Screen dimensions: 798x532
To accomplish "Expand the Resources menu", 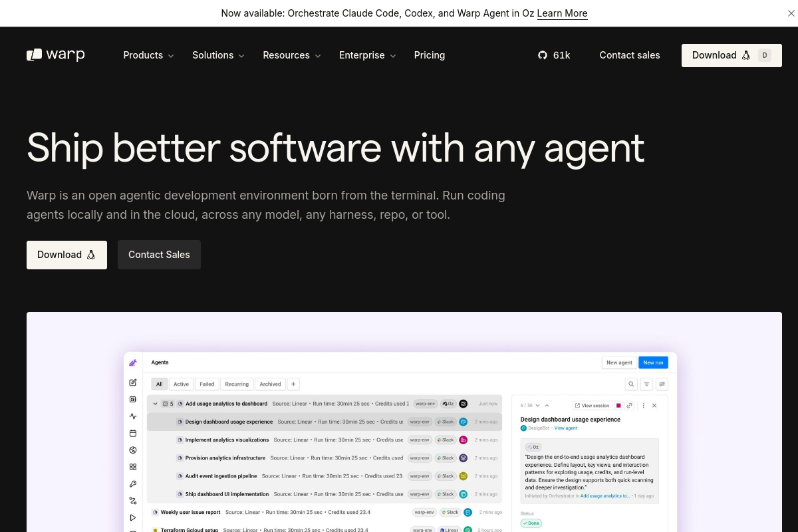I will coord(292,55).
